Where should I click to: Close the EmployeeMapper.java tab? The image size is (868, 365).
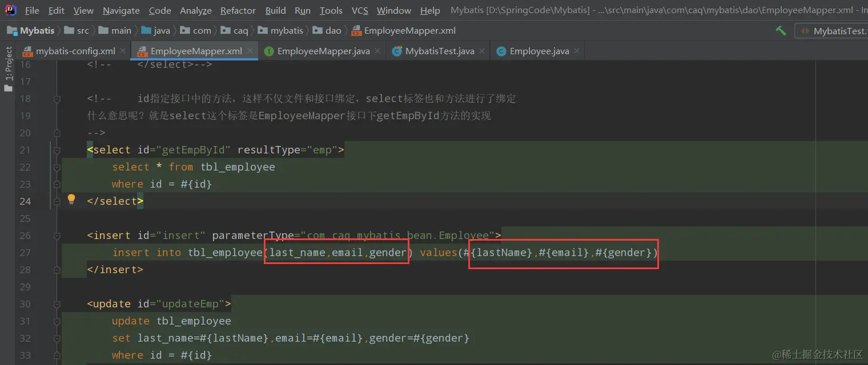377,51
